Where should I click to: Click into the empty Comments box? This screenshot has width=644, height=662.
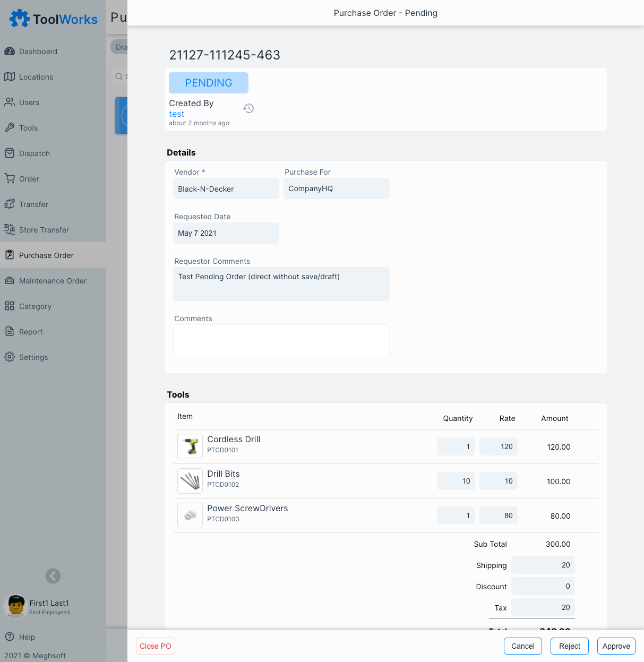tap(281, 341)
